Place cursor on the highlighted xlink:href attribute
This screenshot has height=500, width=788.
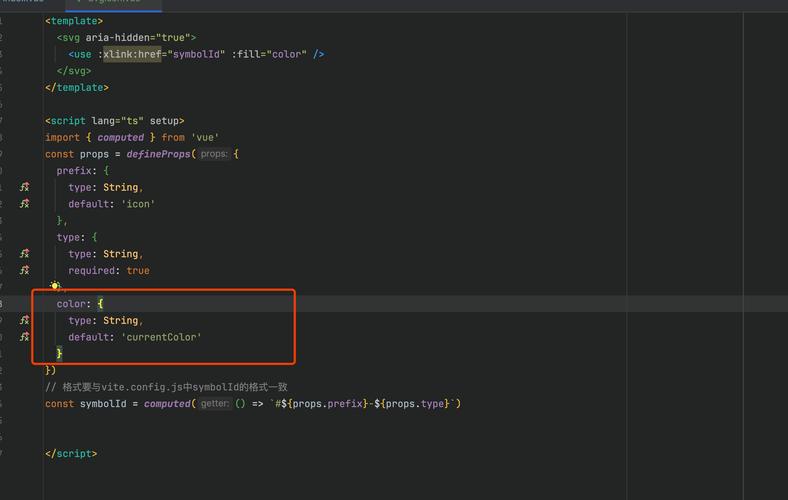(x=132, y=54)
